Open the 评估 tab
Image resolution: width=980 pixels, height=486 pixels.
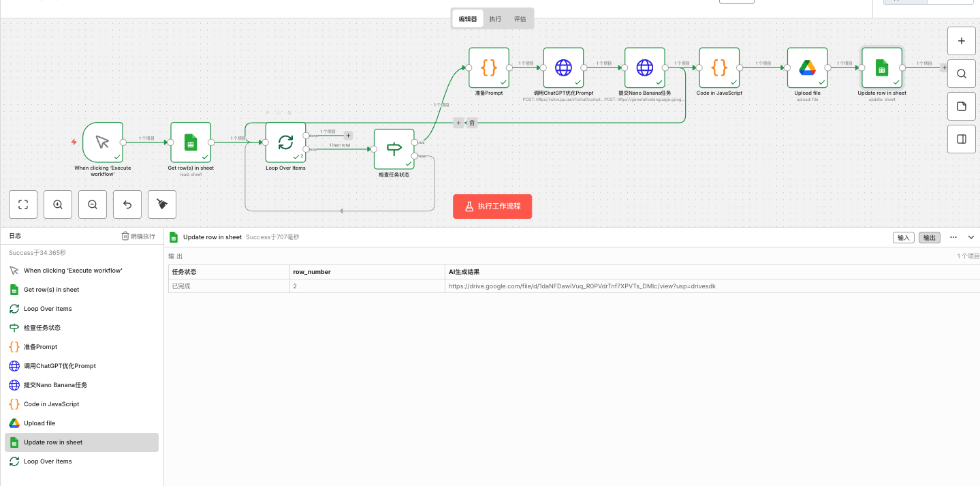tap(520, 19)
